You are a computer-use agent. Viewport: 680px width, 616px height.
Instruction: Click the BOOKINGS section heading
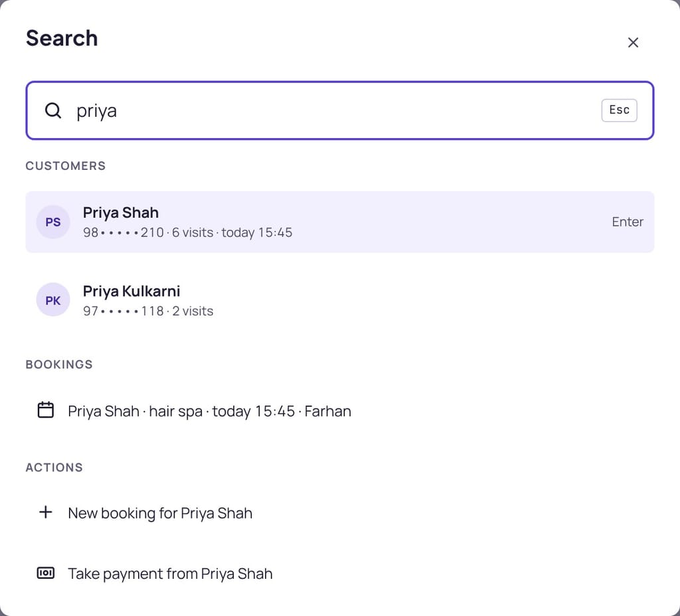pyautogui.click(x=59, y=364)
